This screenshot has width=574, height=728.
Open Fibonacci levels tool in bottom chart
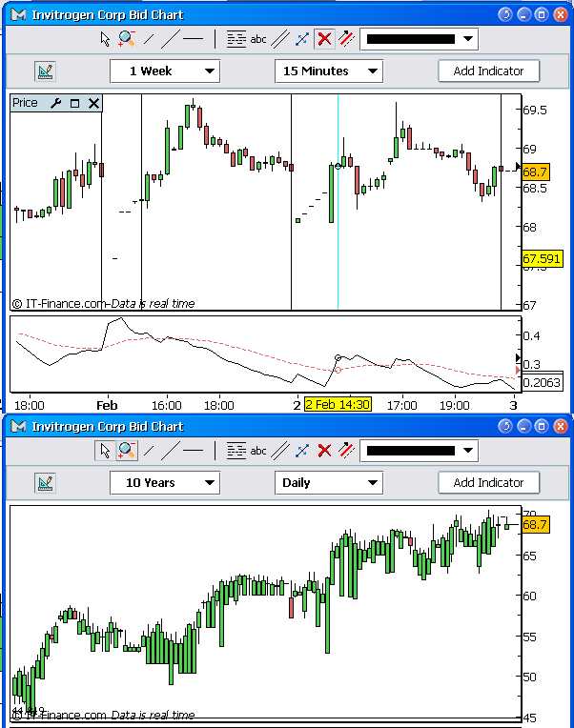pos(236,451)
